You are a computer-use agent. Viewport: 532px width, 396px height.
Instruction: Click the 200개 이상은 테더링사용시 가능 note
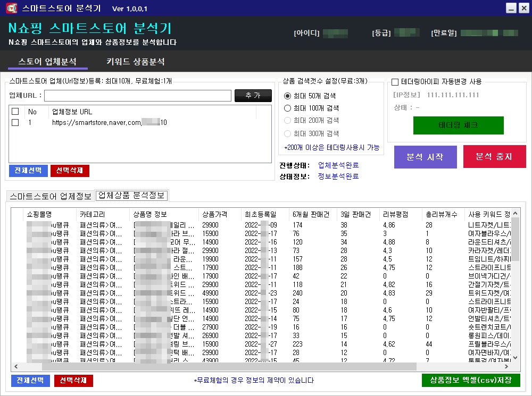point(332,147)
